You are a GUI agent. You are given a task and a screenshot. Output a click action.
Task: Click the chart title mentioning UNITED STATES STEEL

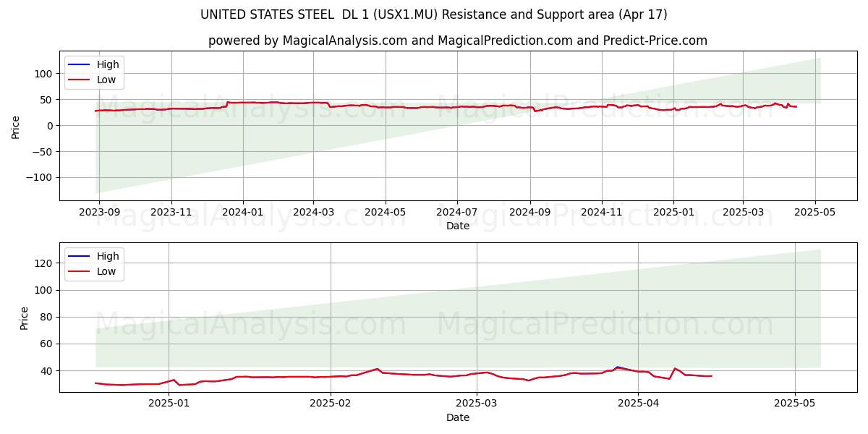(x=433, y=14)
